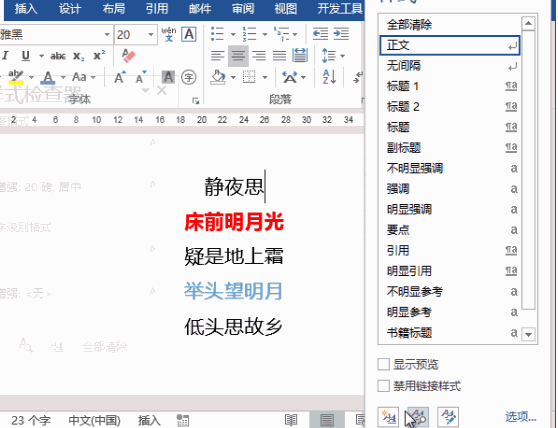The image size is (558, 428).
Task: Apply the 书籍标题 style
Action: coord(450,333)
